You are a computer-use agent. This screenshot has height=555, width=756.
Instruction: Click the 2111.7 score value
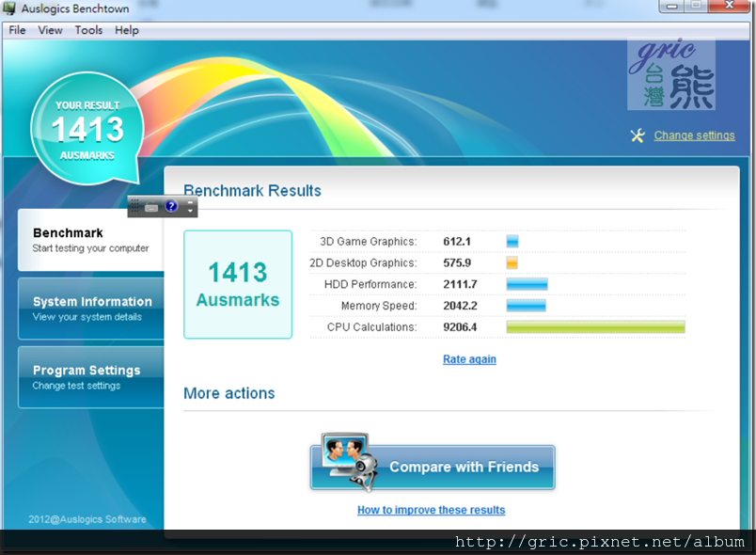pos(460,284)
